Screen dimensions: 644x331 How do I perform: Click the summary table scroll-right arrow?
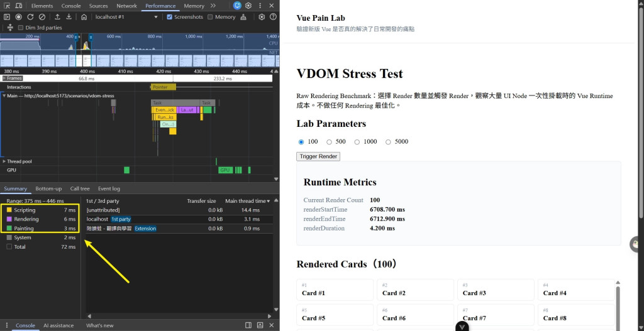(270, 316)
